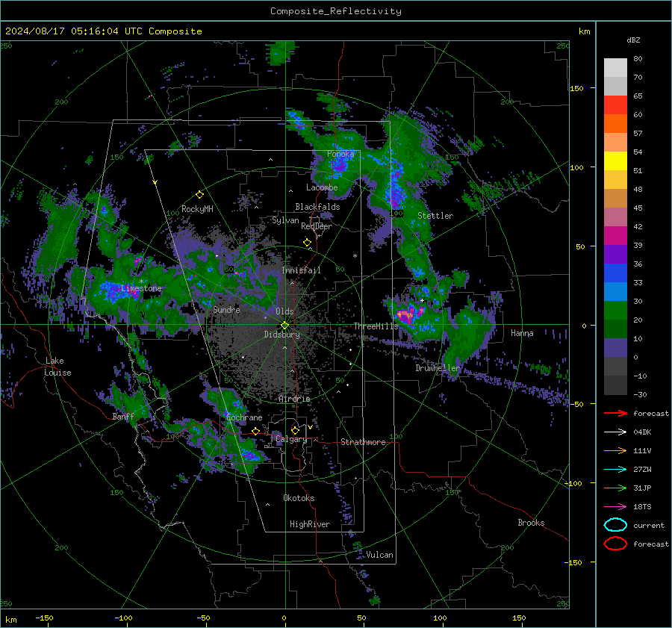672x628 pixels.
Task: Choose the light grey 80-70 dBZ swatch
Action: pyautogui.click(x=615, y=68)
